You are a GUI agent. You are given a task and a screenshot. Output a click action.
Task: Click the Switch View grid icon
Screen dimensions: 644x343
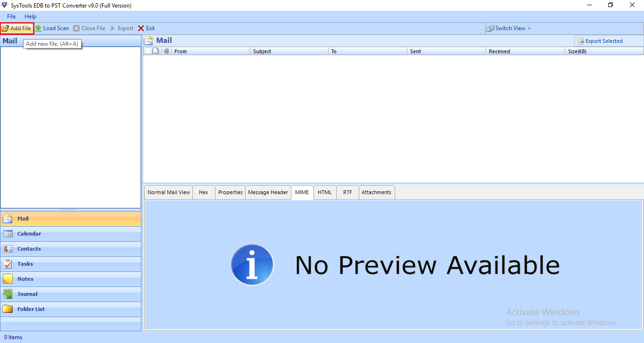point(490,28)
